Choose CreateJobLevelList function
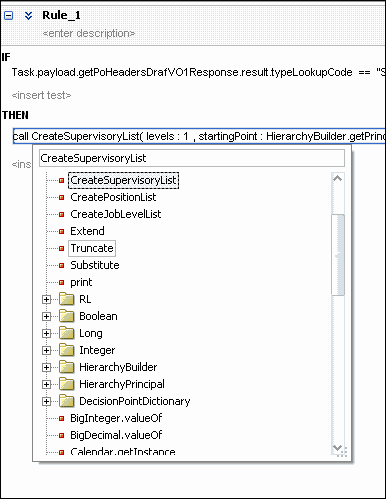This screenshot has height=499, width=386. click(116, 214)
